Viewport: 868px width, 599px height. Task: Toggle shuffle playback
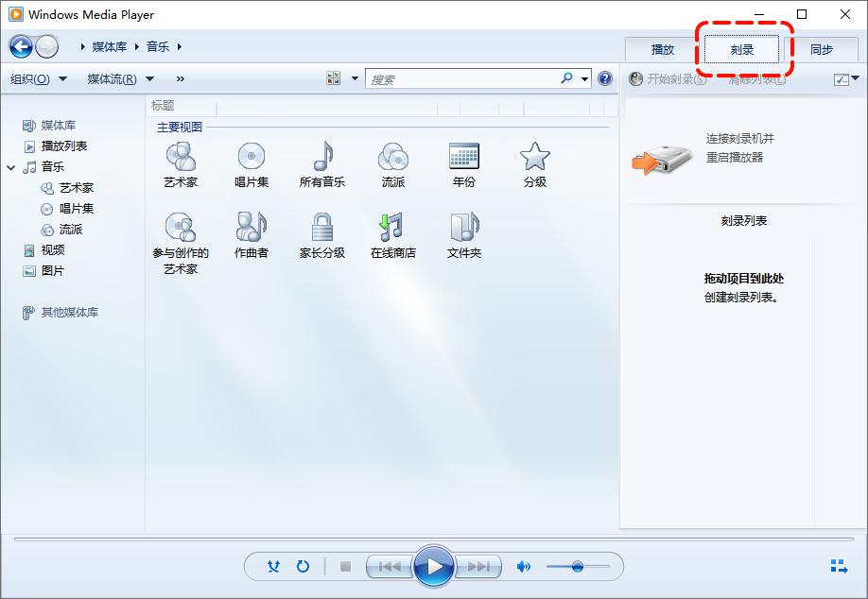[x=273, y=566]
